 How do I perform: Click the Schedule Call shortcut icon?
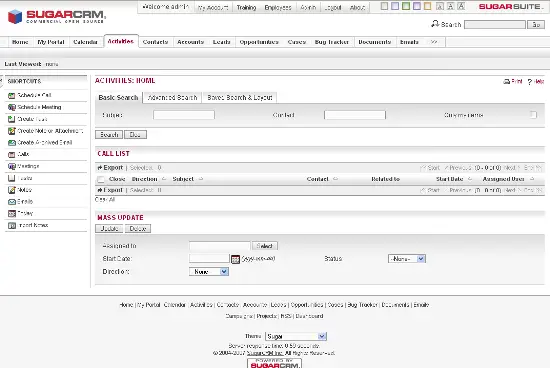[12, 95]
